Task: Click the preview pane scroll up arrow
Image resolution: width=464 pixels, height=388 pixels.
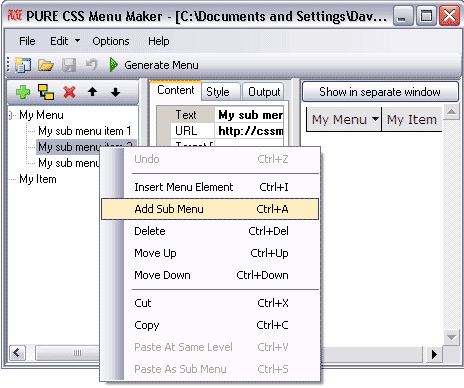Action: (x=451, y=112)
